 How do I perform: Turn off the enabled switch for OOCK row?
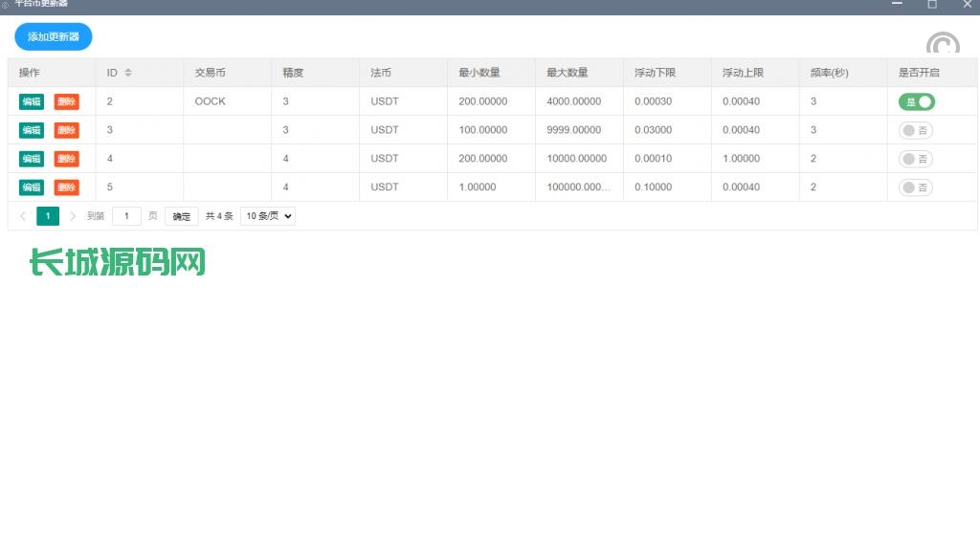click(x=916, y=101)
